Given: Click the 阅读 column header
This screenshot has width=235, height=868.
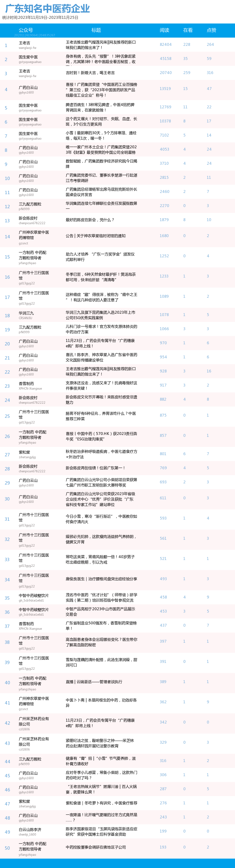Looking at the screenshot, I should coord(164,30).
